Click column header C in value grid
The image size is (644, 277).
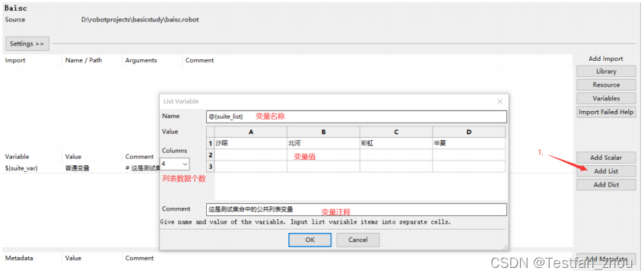pos(396,132)
